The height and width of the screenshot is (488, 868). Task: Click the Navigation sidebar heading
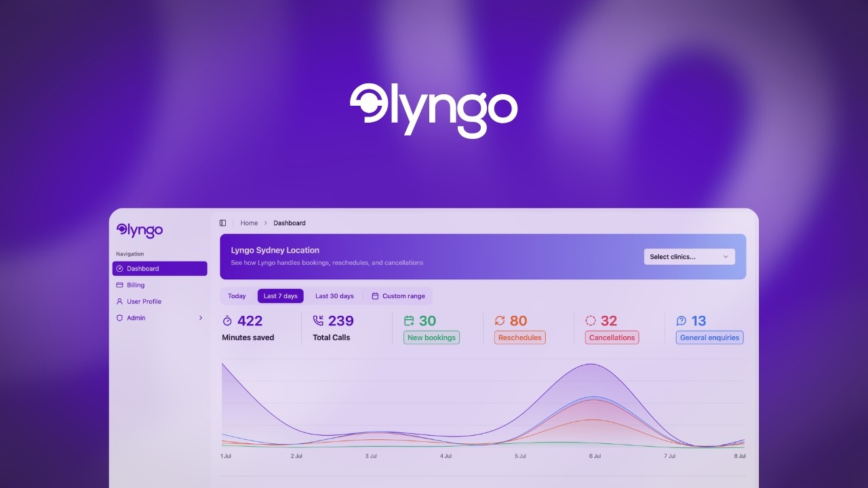click(130, 254)
